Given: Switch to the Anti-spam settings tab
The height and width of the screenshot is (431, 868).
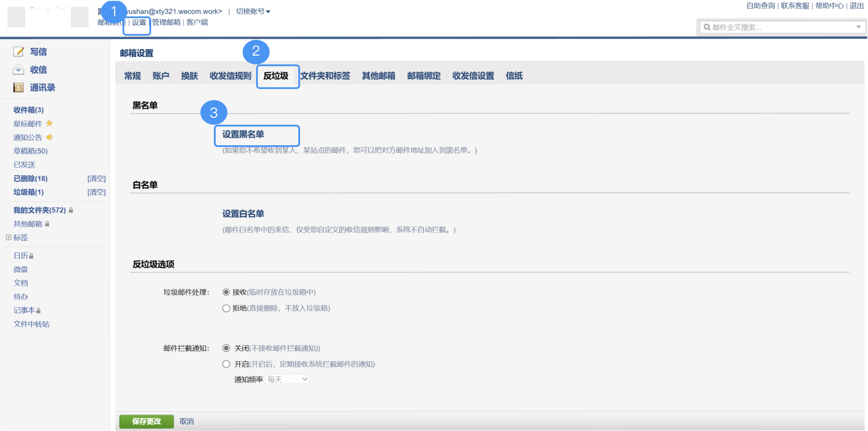Looking at the screenshot, I should [x=276, y=76].
